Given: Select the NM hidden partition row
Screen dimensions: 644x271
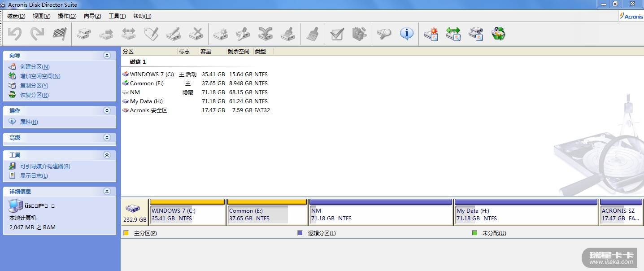Looking at the screenshot, I should (196, 92).
